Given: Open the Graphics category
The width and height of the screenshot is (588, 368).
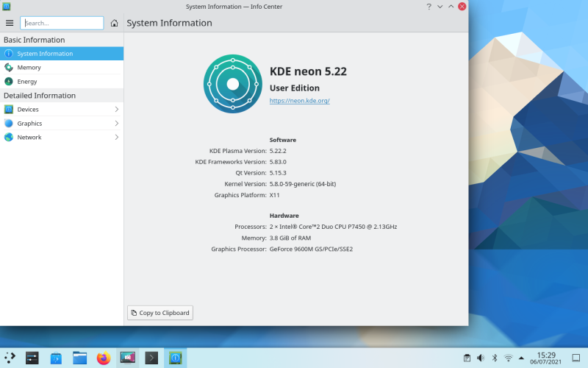Looking at the screenshot, I should coord(62,123).
